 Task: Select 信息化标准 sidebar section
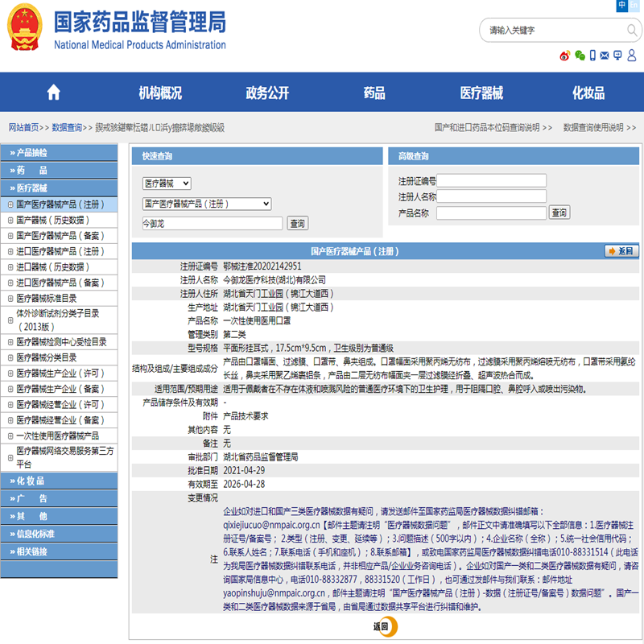59,534
